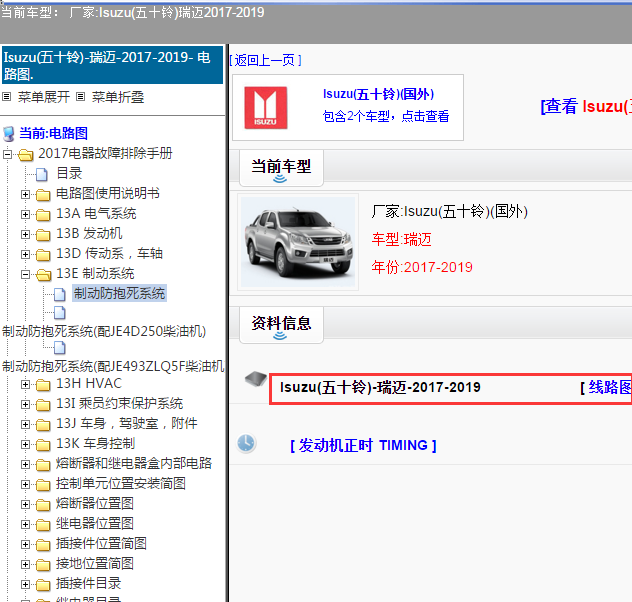Click the 菜单展开 expand-all icon

[6, 97]
